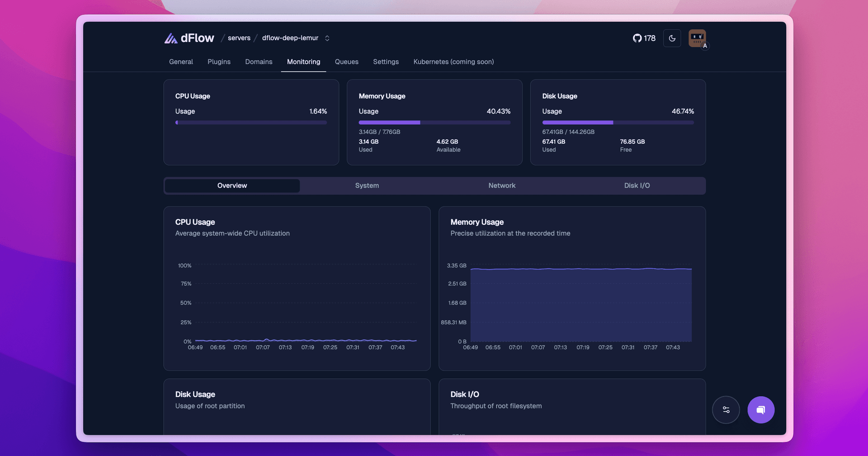868x456 pixels.
Task: Open the Plugins tab
Action: [x=219, y=62]
